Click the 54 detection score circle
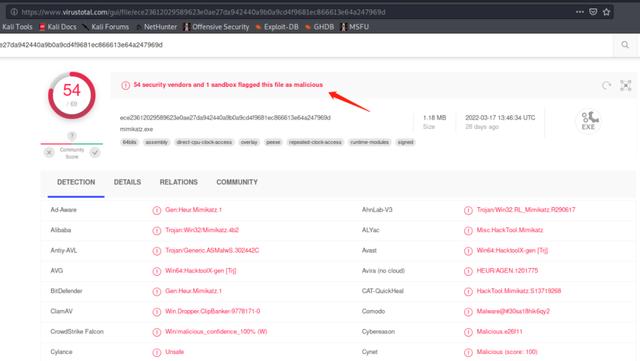Image resolution: width=640 pixels, height=361 pixels. [72, 96]
